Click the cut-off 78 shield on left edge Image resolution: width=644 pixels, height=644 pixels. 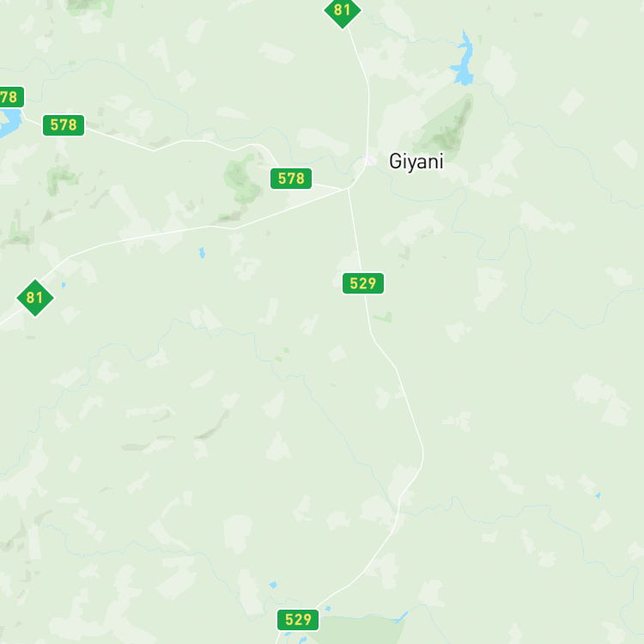coord(10,97)
